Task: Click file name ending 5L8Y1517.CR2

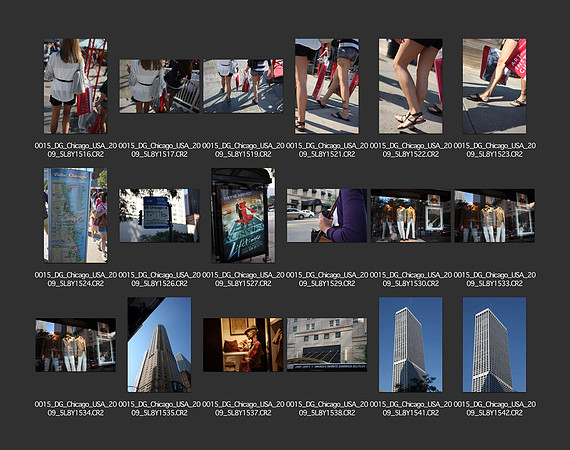Action: [x=159, y=150]
